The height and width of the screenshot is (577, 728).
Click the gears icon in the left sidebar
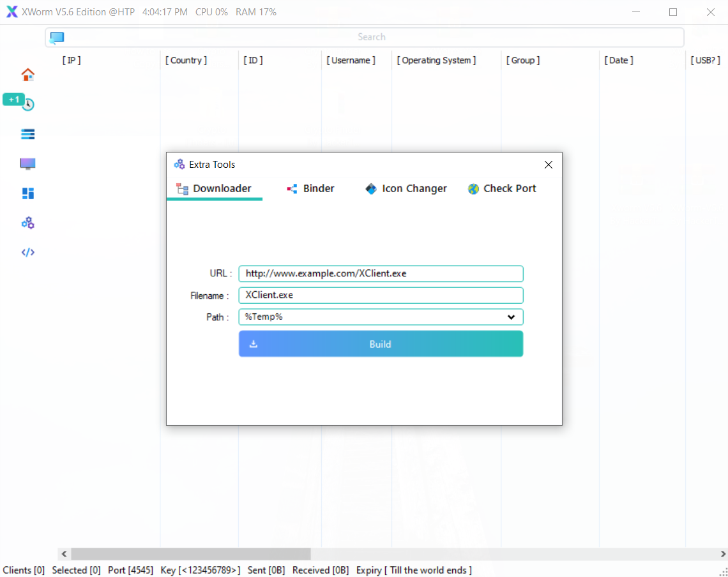pos(27,223)
